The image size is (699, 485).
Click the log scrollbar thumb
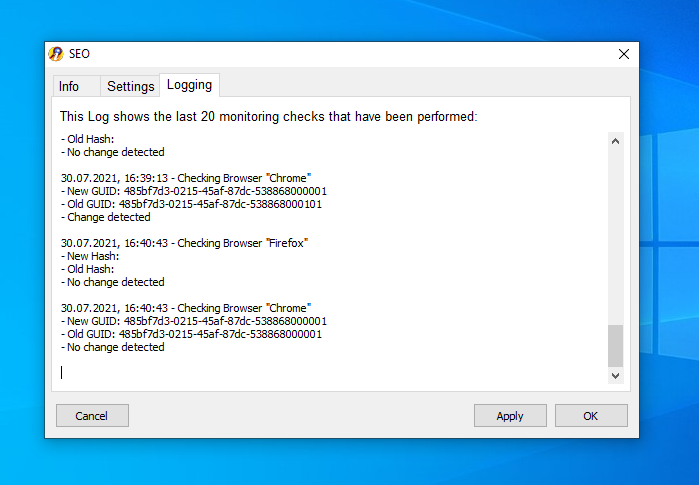pos(615,345)
